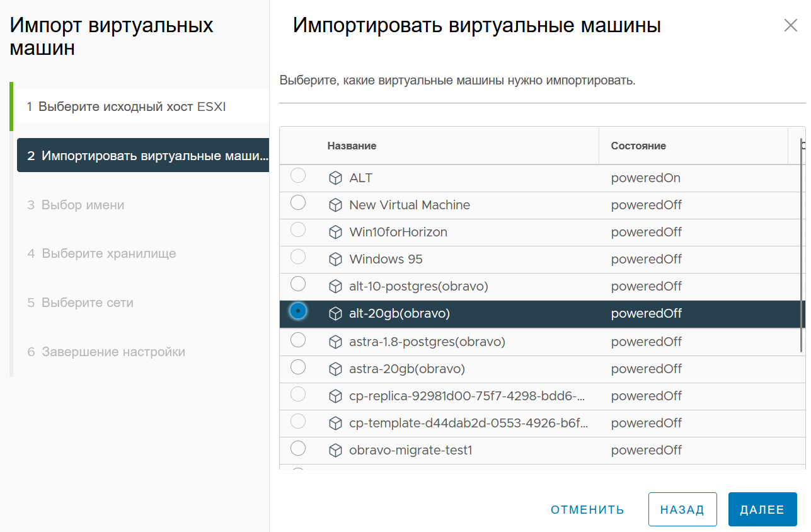Screen dimensions: 811x532
Task: Click the selected alt-20gb(obravo) radio button
Action: 298,311
